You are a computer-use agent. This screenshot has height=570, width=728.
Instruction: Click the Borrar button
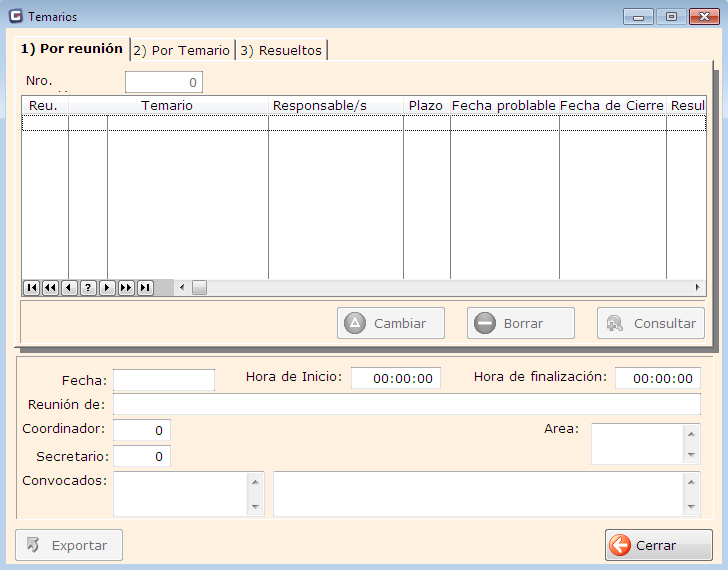point(521,323)
